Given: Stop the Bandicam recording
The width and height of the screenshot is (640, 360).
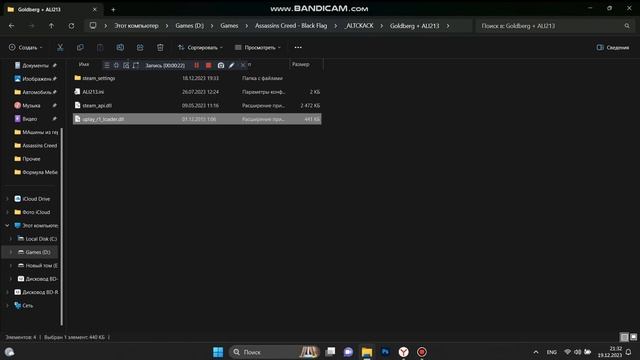Looking at the screenshot, I should point(209,65).
